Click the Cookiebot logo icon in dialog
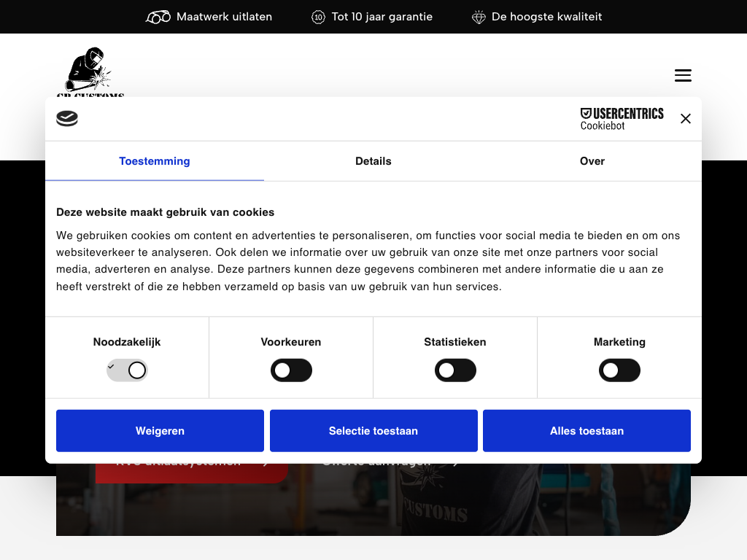The width and height of the screenshot is (747, 560). (67, 118)
